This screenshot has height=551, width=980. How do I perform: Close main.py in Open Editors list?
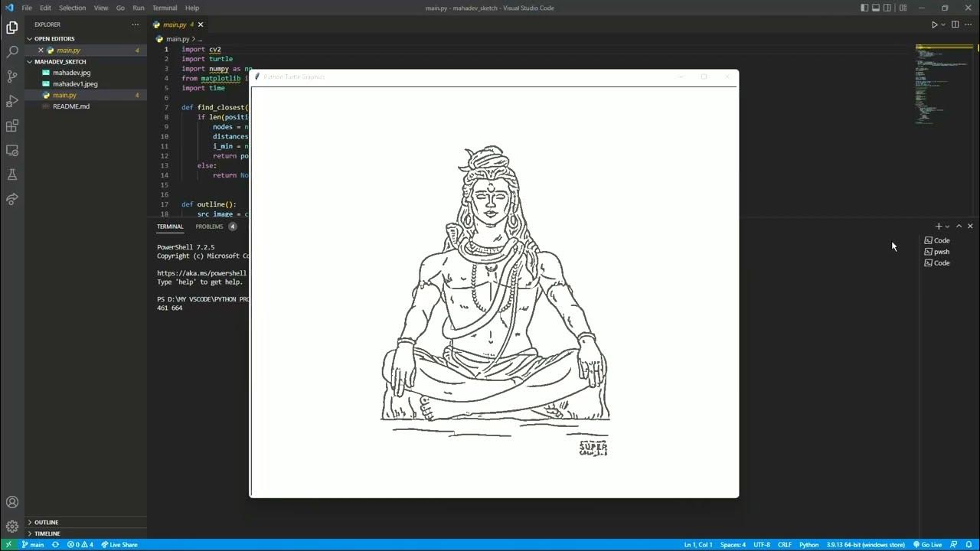[41, 51]
